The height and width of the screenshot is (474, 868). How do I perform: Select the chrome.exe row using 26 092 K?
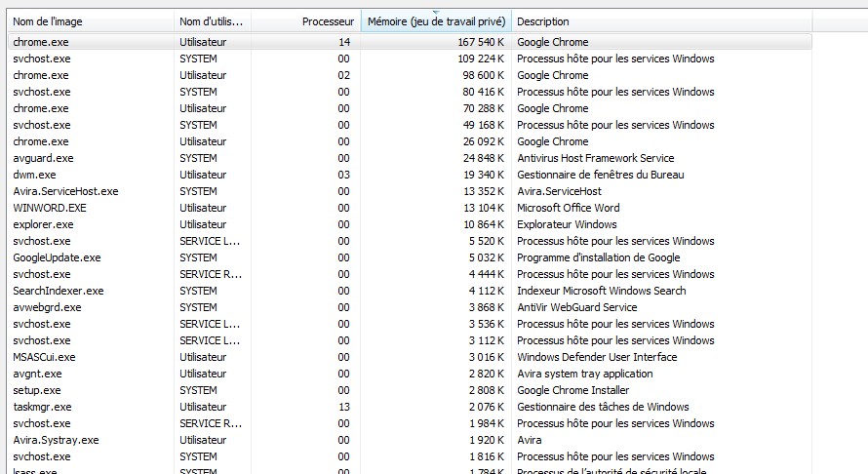click(410, 141)
